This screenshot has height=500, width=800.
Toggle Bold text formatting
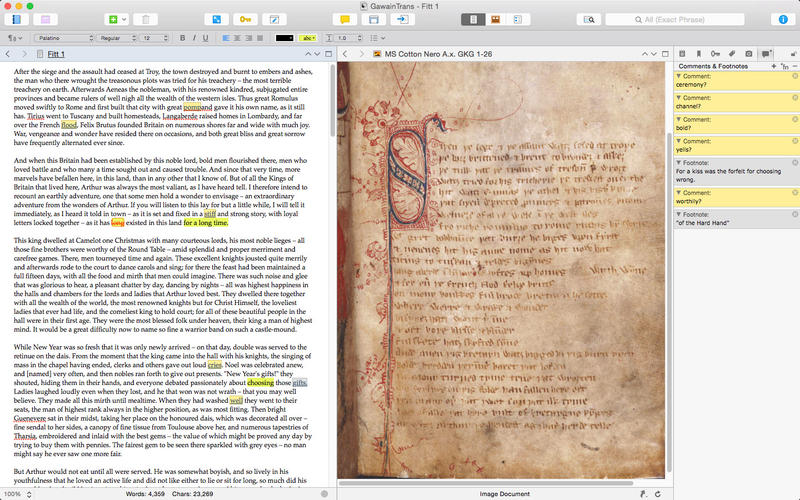point(182,38)
